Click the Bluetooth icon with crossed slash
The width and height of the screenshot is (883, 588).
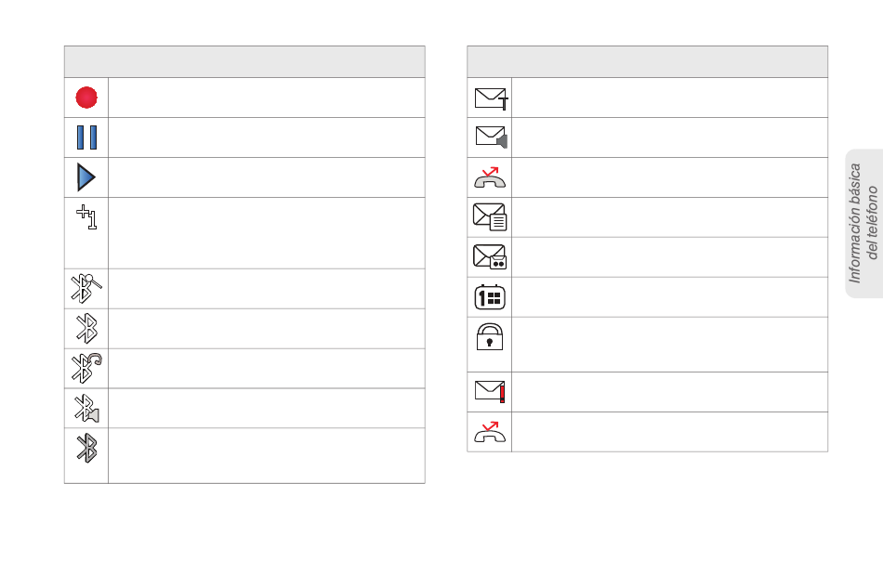(86, 288)
